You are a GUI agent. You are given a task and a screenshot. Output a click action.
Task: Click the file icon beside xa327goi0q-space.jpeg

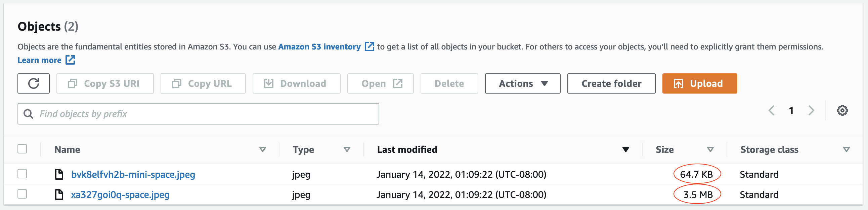[60, 195]
